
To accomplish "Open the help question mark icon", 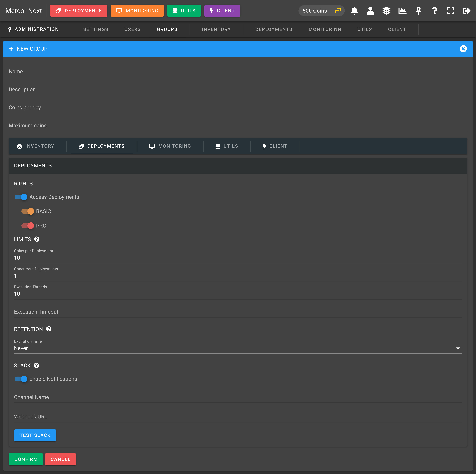I will [435, 11].
